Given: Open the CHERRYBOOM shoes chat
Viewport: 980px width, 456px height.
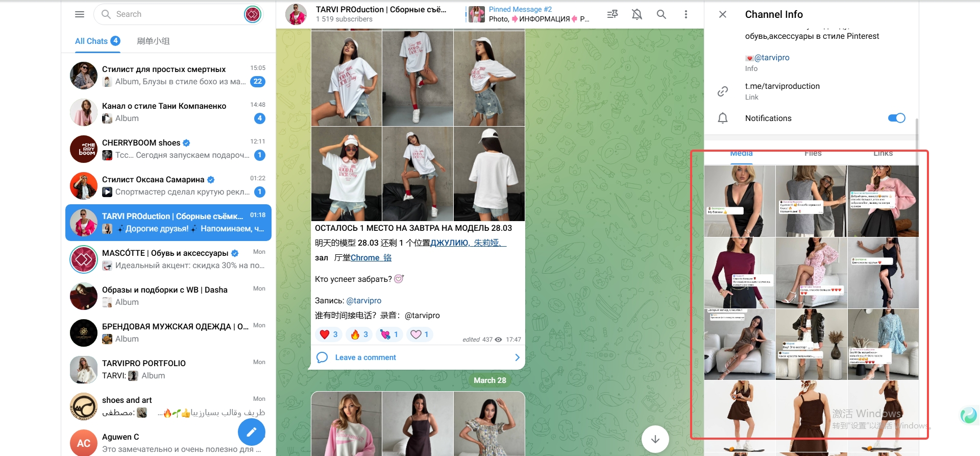Looking at the screenshot, I should coord(168,149).
